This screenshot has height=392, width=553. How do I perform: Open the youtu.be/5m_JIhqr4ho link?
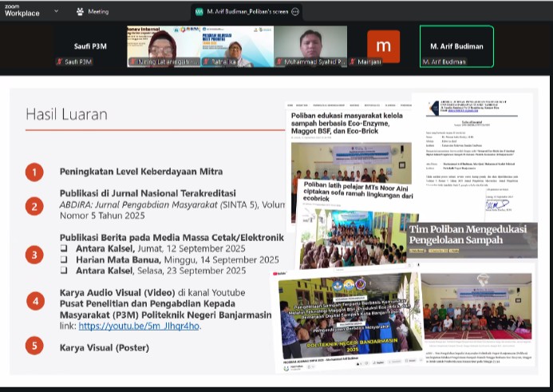[139, 326]
